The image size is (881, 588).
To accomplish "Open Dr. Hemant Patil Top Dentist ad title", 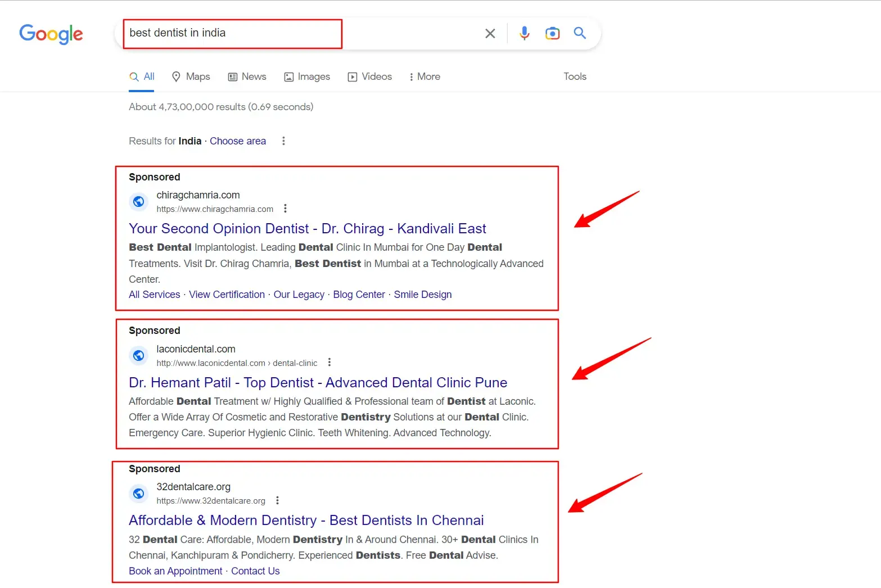I will click(318, 383).
